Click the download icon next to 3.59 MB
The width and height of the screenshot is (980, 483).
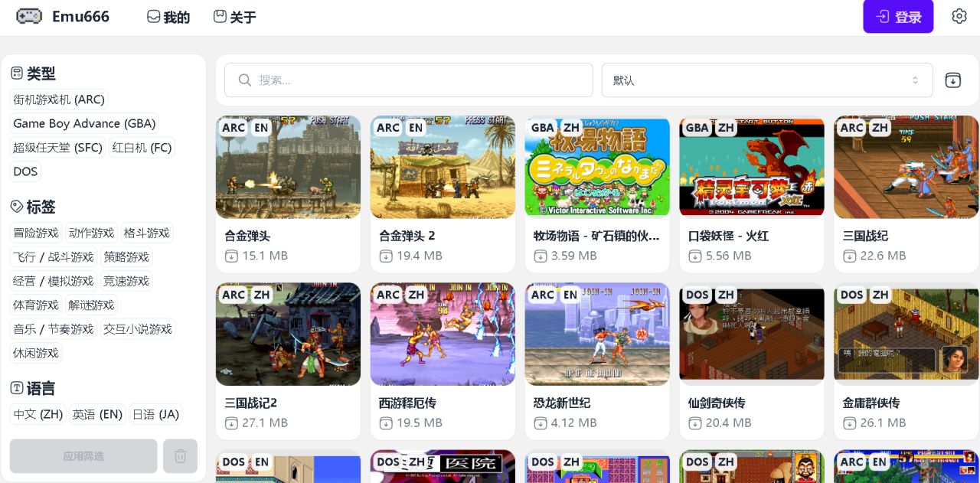click(541, 256)
